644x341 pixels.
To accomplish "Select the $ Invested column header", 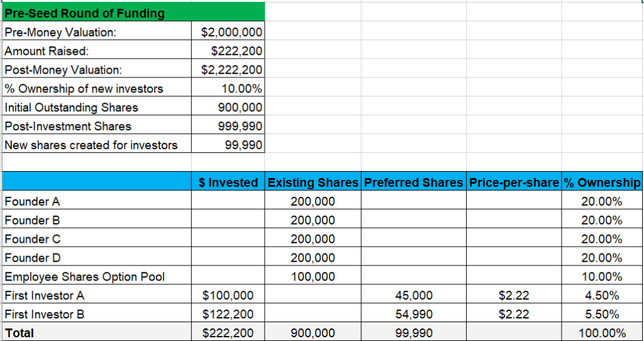I will pos(228,183).
